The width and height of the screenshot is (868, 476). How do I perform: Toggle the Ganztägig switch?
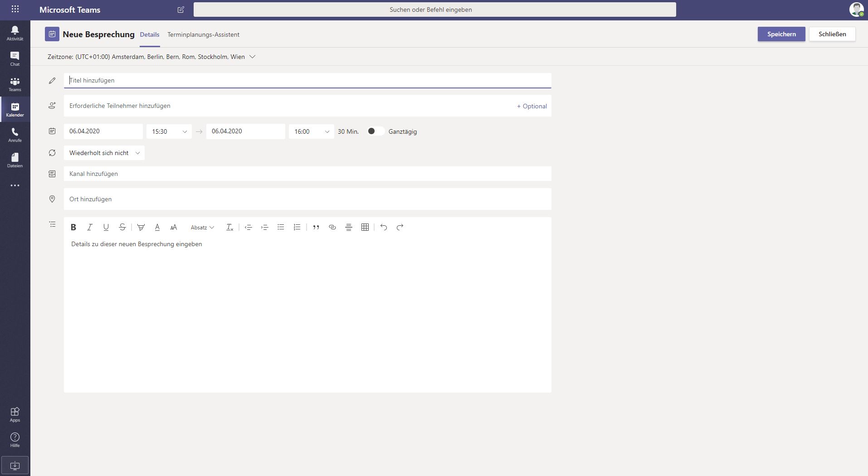[376, 131]
